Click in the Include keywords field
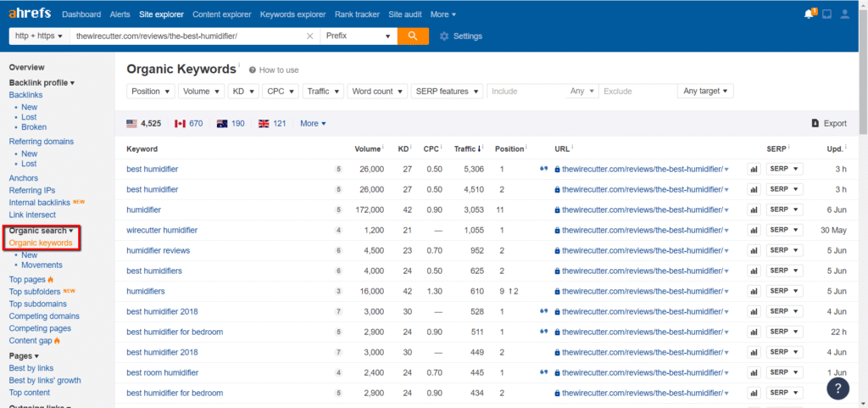Viewport: 868px width, 408px height. click(526, 92)
